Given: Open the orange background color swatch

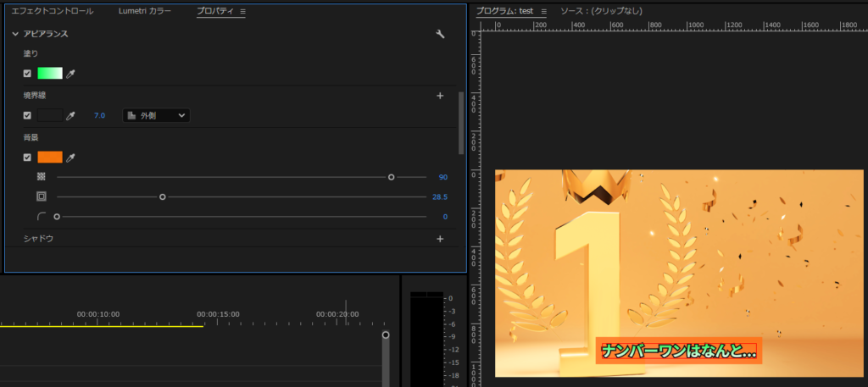Looking at the screenshot, I should pos(49,158).
